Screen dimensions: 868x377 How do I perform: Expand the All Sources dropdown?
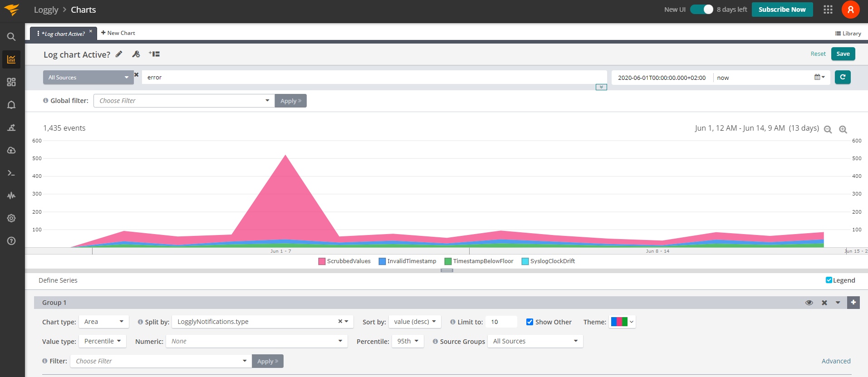pos(88,78)
